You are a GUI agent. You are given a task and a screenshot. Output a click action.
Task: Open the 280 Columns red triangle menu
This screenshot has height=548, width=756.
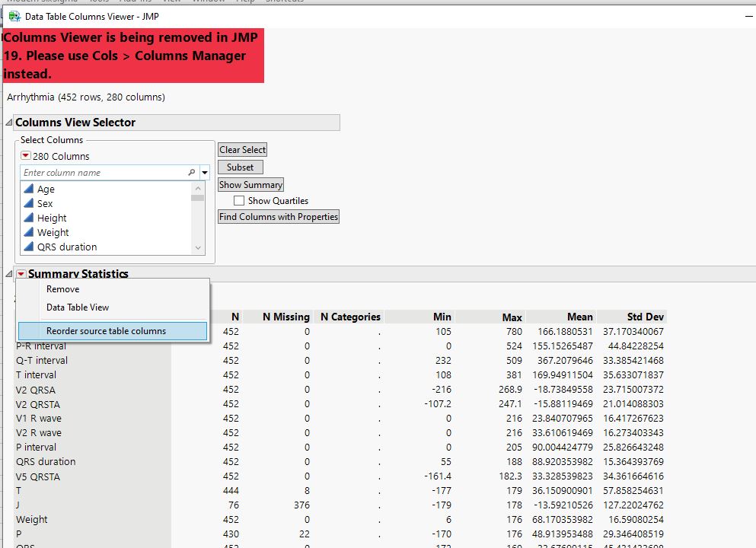point(26,156)
